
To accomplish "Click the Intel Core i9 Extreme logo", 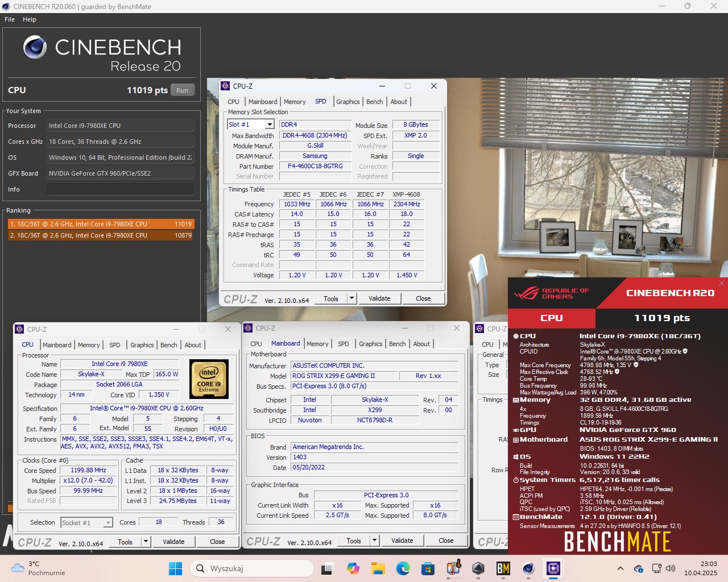I will [x=209, y=379].
